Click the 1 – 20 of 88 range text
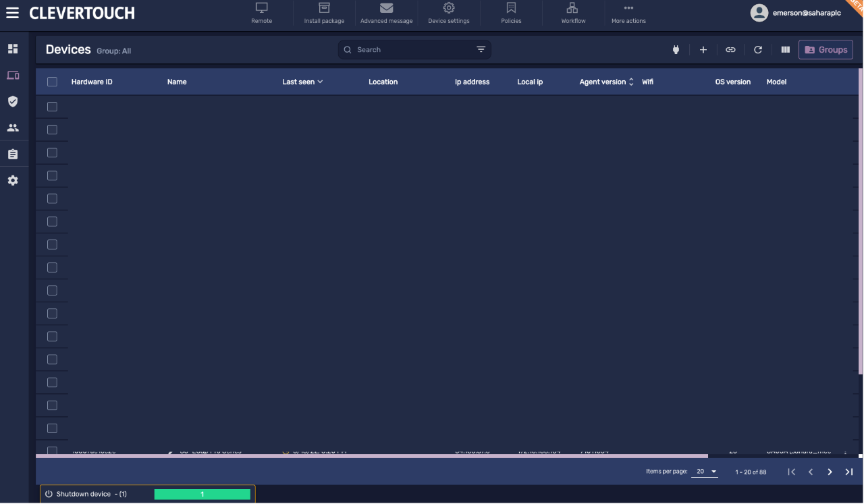The width and height of the screenshot is (864, 504). tap(751, 472)
